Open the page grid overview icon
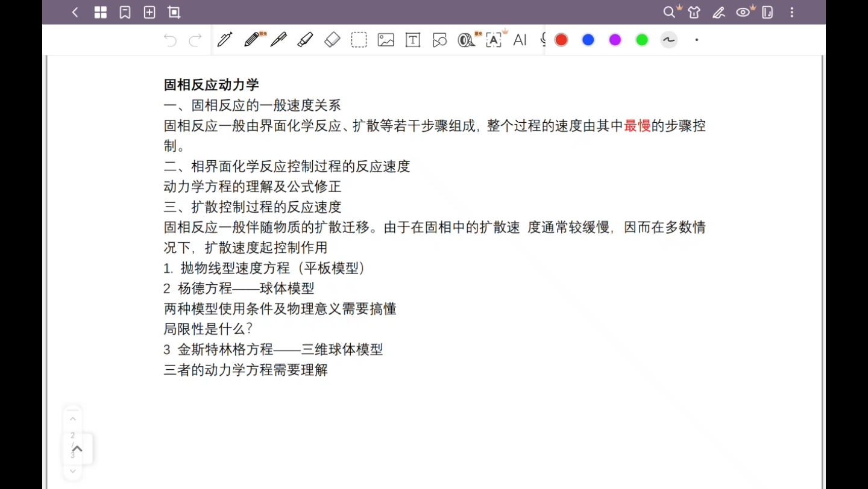 pyautogui.click(x=101, y=12)
